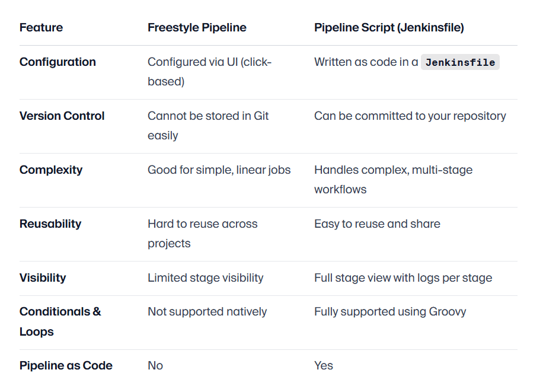Select the Visibility row label
The width and height of the screenshot is (543, 392).
[x=43, y=278]
